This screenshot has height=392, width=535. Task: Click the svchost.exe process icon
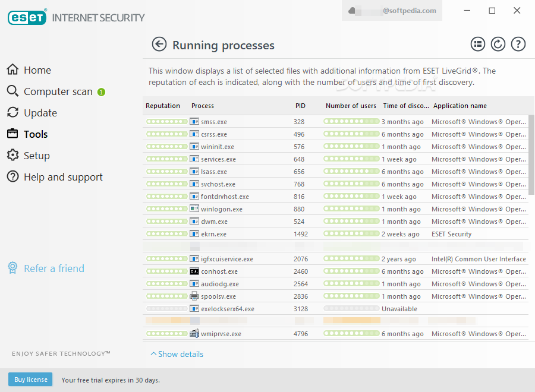(x=194, y=184)
